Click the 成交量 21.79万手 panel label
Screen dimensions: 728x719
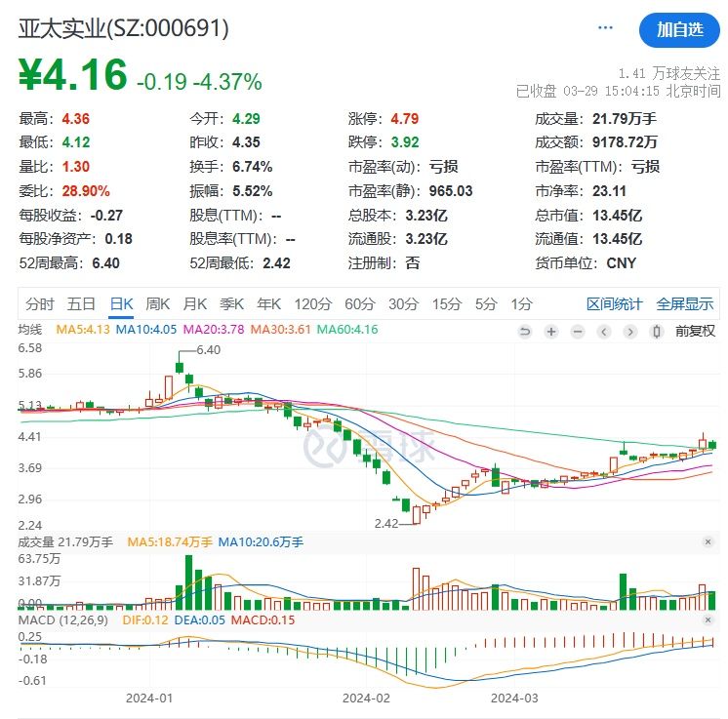coord(65,542)
